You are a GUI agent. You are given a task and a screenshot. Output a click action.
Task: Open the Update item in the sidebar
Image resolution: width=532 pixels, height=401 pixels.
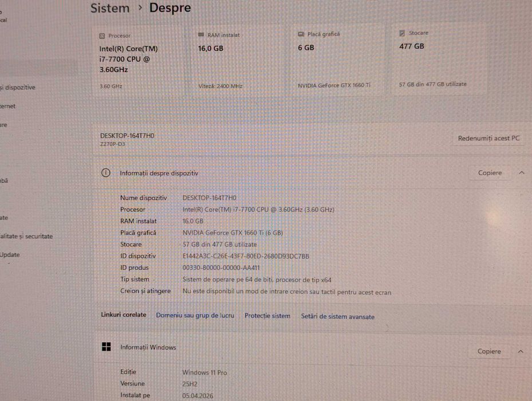(10, 255)
